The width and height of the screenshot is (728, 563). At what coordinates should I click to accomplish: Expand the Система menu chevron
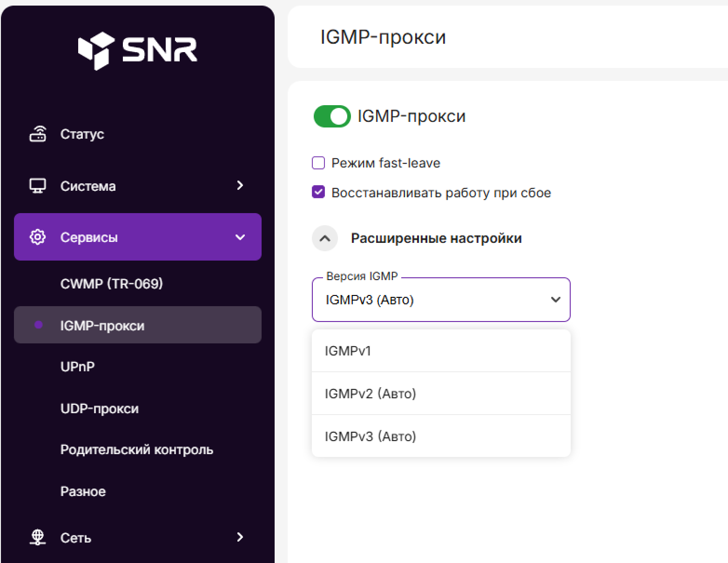(x=240, y=186)
